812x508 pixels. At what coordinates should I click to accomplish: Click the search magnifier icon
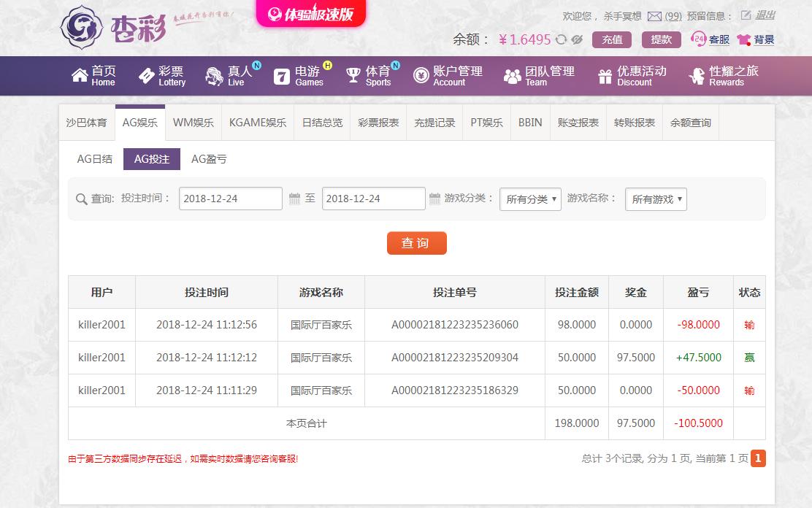(81, 199)
